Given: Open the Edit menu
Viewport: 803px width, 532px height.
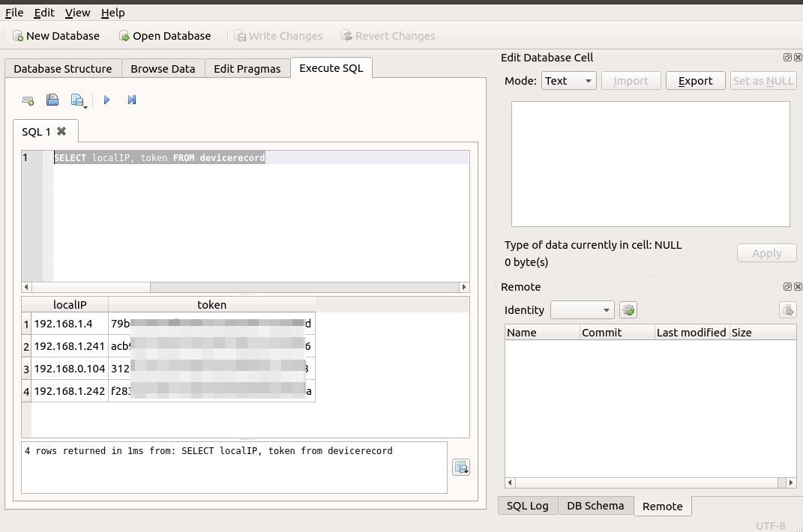Looking at the screenshot, I should (44, 12).
